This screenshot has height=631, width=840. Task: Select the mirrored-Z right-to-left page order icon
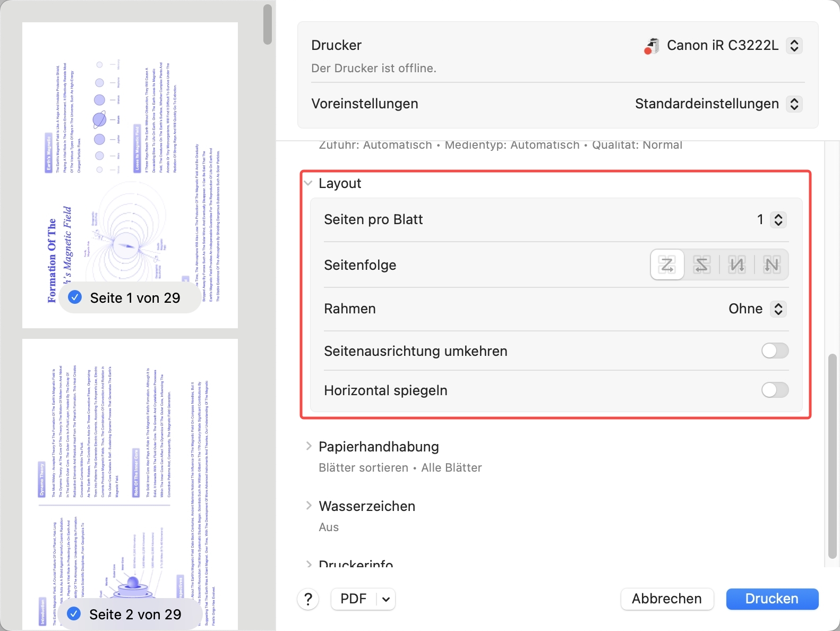701,265
